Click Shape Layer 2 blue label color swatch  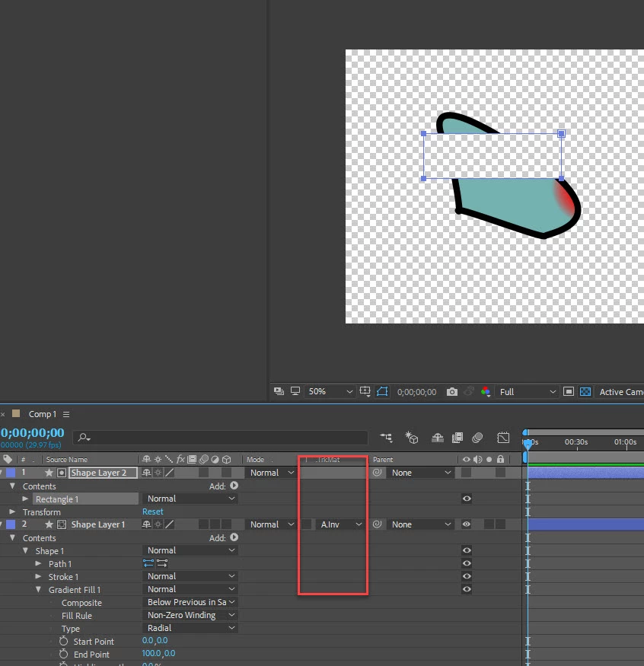click(11, 473)
